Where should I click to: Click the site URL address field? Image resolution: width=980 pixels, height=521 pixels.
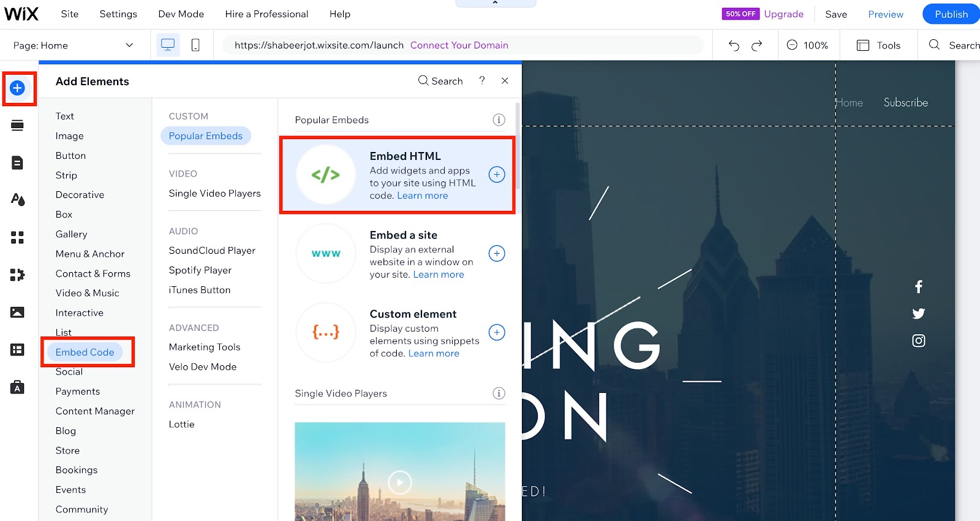[x=462, y=45]
